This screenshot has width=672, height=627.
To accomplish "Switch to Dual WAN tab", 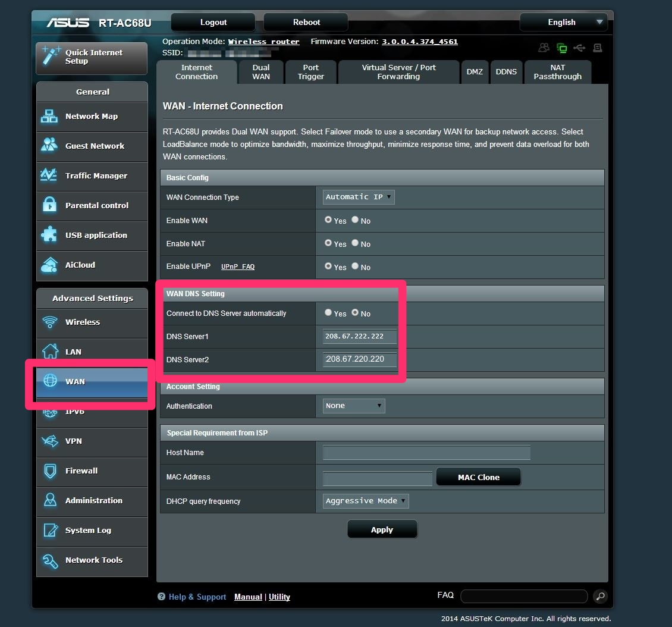I will coord(260,72).
